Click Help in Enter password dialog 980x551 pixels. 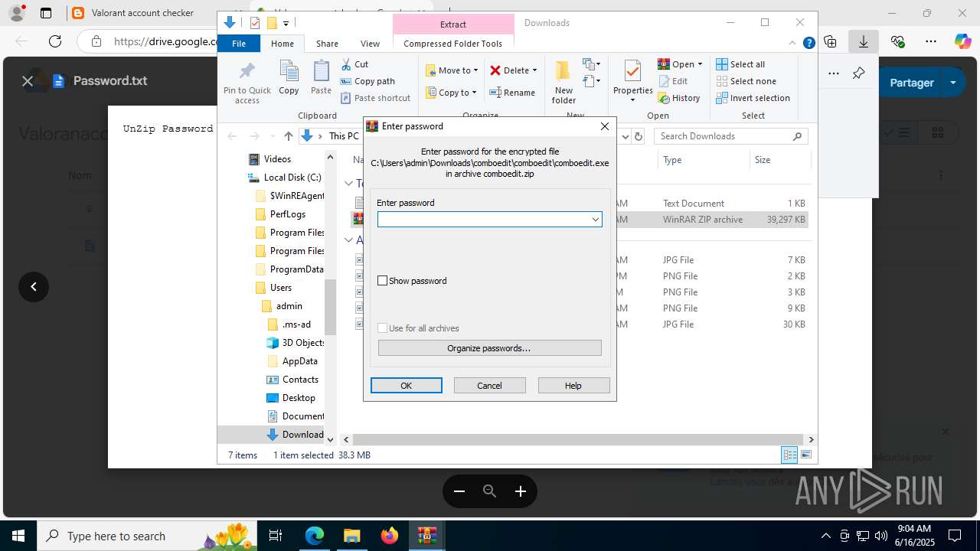[573, 386]
